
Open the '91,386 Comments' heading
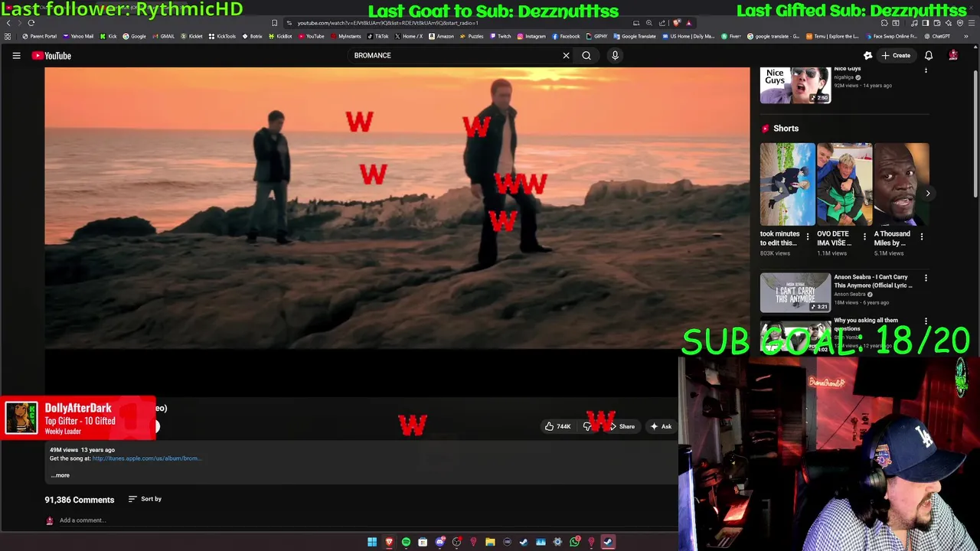pos(79,500)
